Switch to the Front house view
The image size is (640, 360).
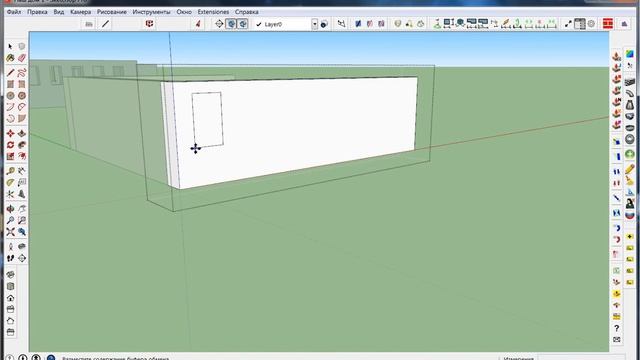10,298
